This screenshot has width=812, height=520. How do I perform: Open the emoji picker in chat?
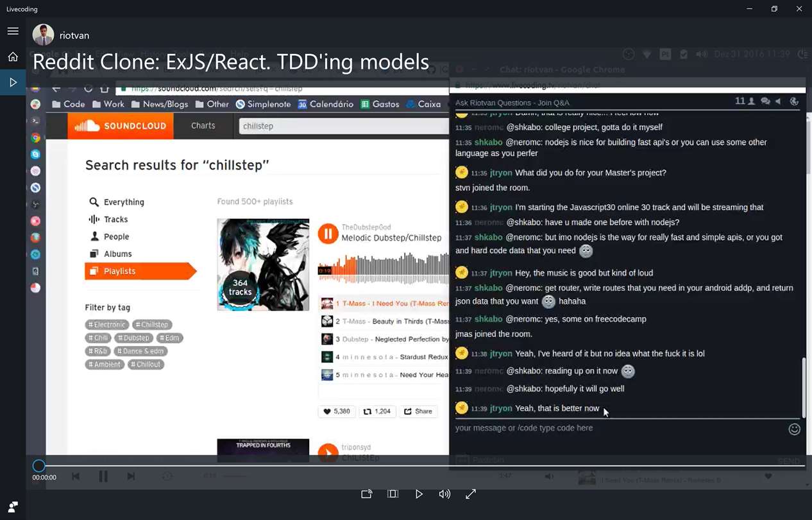(x=794, y=429)
